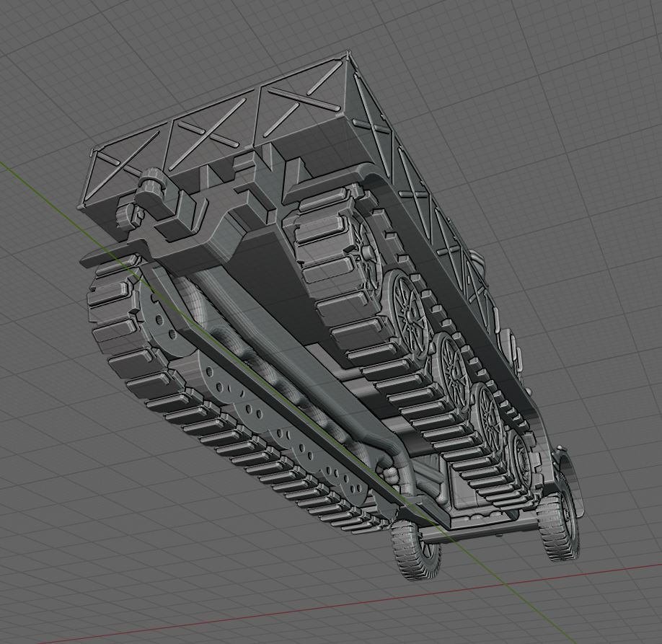Click the X-braced panel on the railing
The image size is (662, 644).
[209, 130]
